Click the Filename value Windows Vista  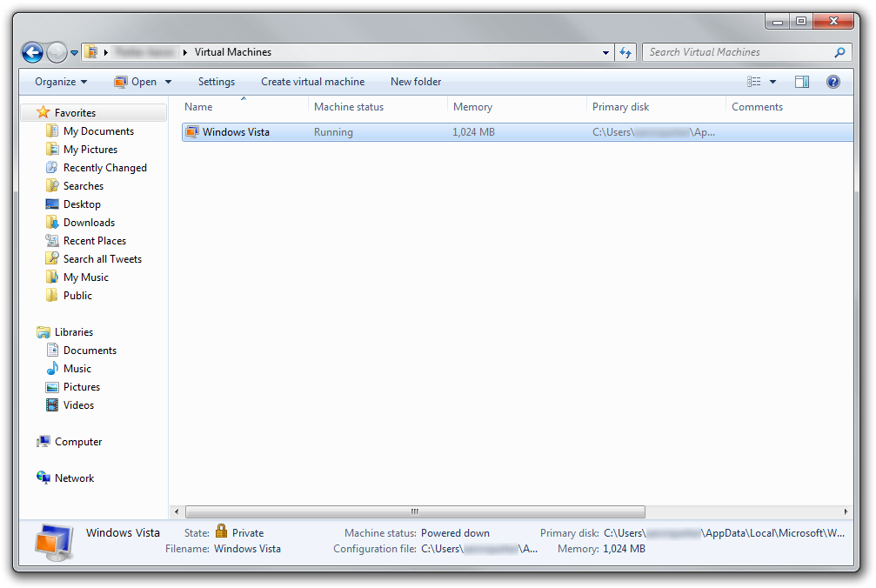248,549
